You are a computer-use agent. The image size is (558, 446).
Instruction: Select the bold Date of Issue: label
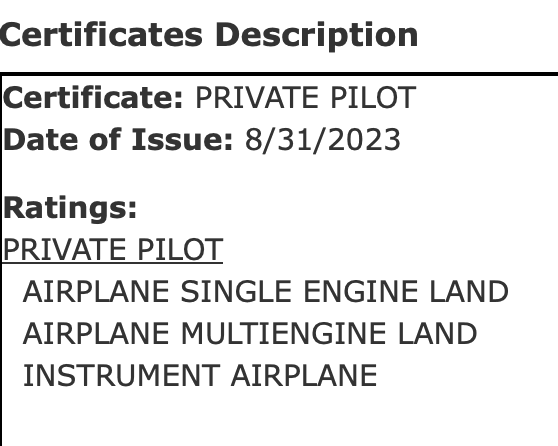[118, 140]
